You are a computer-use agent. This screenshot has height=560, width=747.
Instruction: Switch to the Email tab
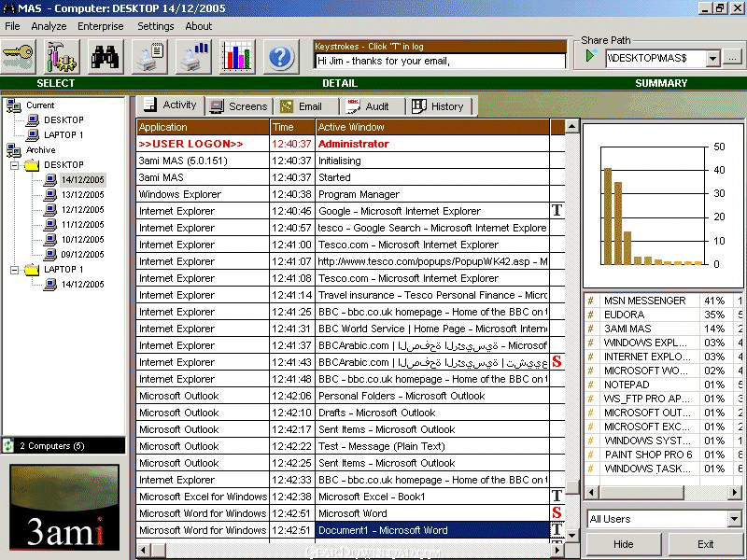pyautogui.click(x=306, y=106)
